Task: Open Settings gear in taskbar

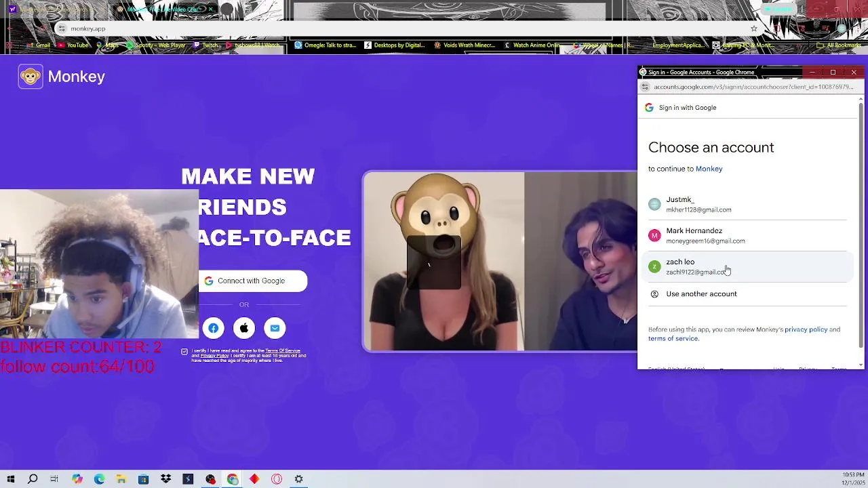Action: click(298, 479)
